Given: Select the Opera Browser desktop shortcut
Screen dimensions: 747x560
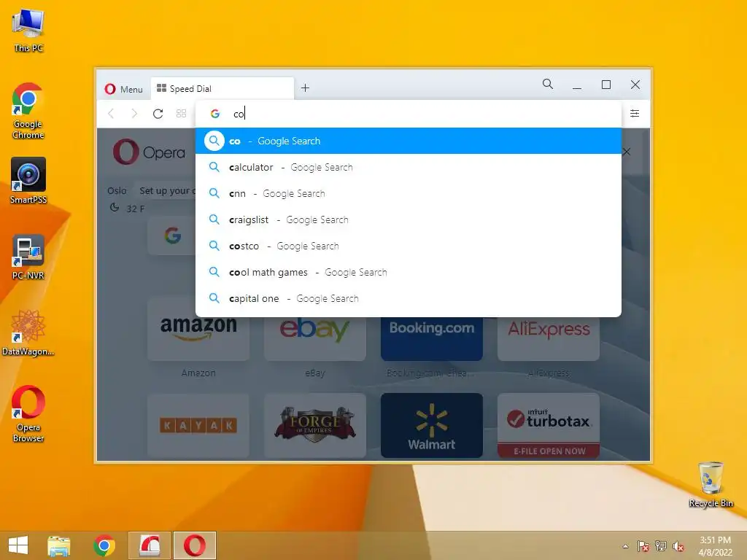Looking at the screenshot, I should [28, 414].
